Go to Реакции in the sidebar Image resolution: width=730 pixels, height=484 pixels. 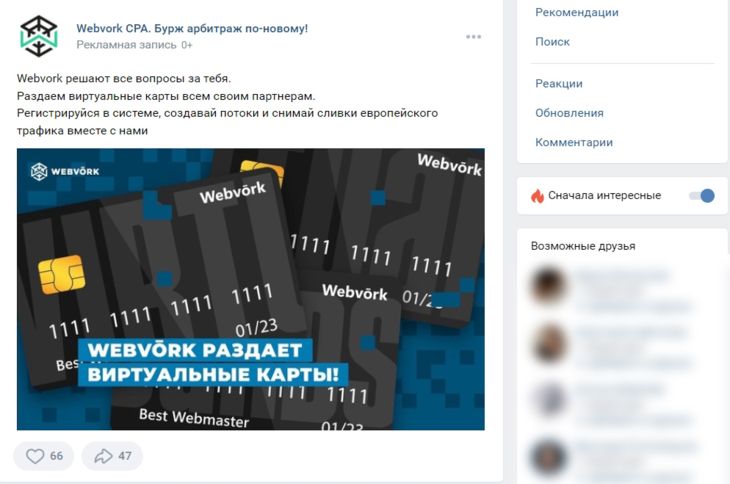559,84
